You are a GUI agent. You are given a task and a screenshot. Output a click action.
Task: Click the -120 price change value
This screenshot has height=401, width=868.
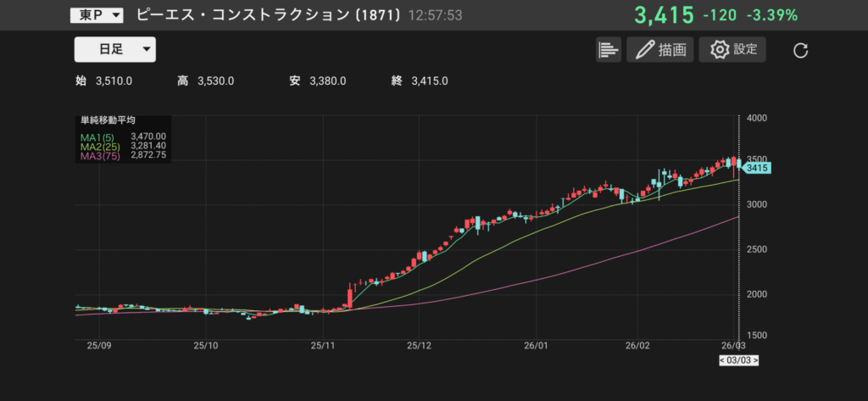[x=720, y=15]
